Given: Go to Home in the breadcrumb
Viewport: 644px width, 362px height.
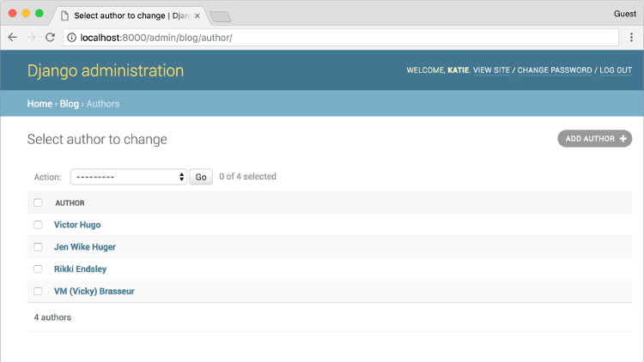Looking at the screenshot, I should 39,104.
